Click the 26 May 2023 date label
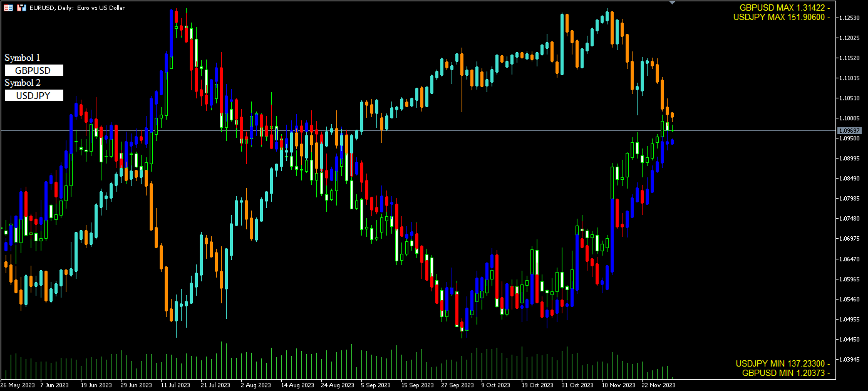868x391 pixels. coord(18,385)
